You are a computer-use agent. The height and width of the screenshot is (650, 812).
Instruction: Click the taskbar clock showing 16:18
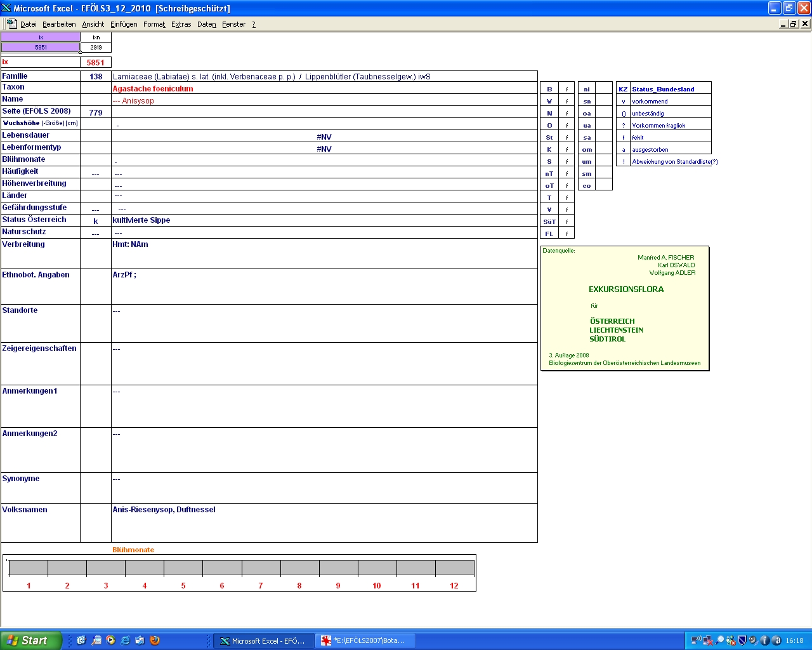click(794, 640)
